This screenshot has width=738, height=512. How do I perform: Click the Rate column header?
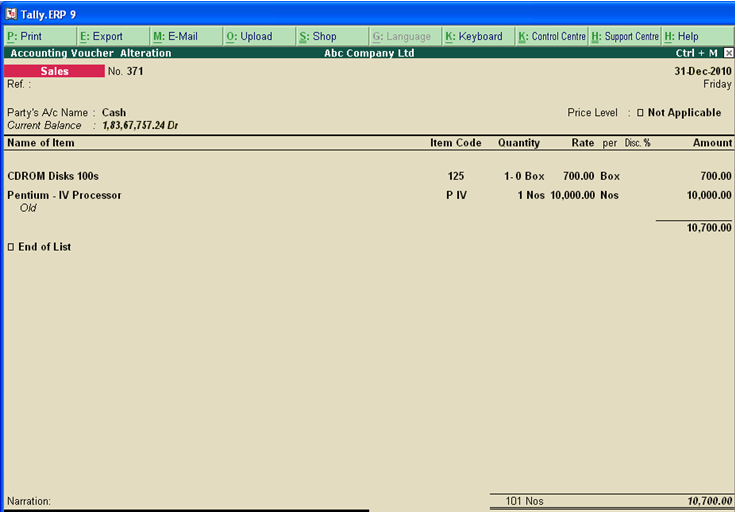click(583, 143)
